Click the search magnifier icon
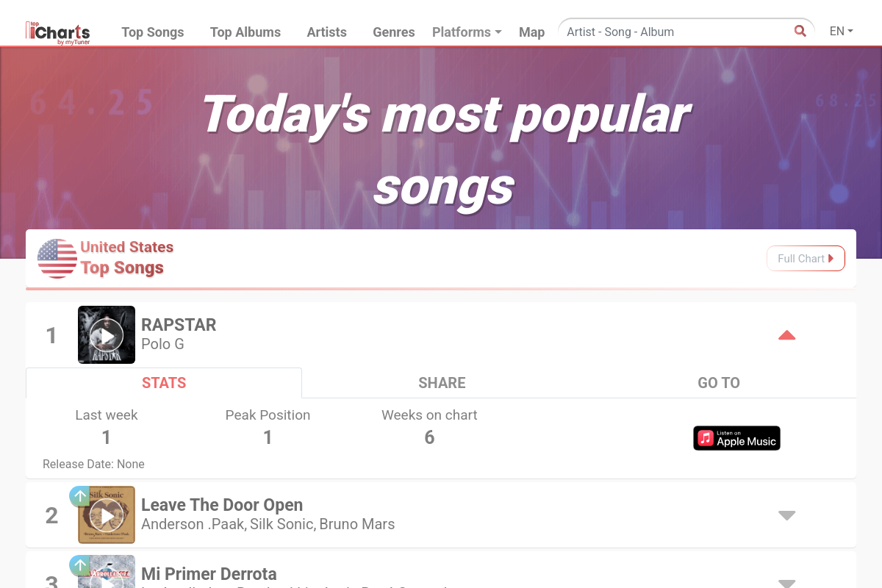 point(800,31)
